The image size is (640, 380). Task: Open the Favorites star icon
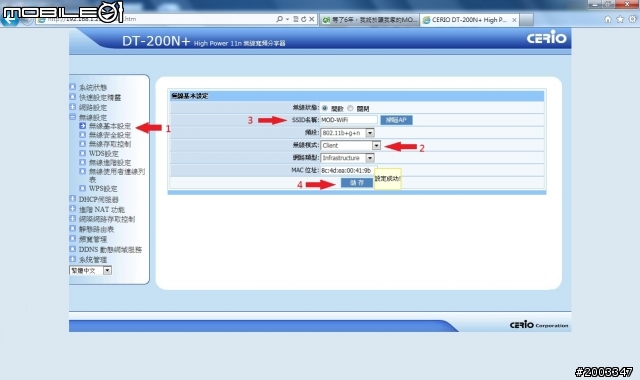620,19
